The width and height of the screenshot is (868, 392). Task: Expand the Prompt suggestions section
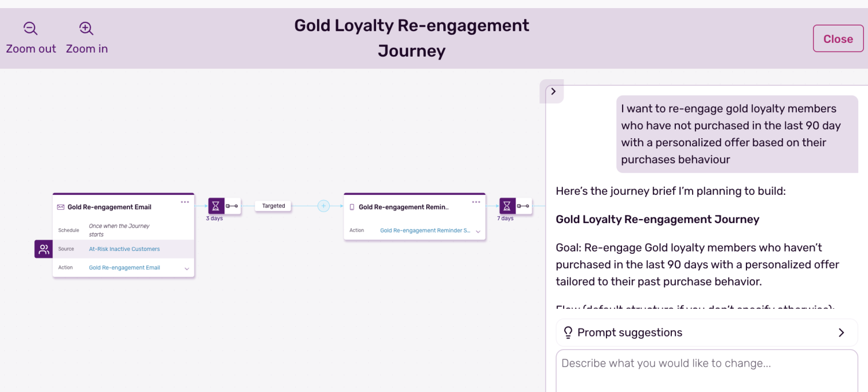pyautogui.click(x=707, y=332)
